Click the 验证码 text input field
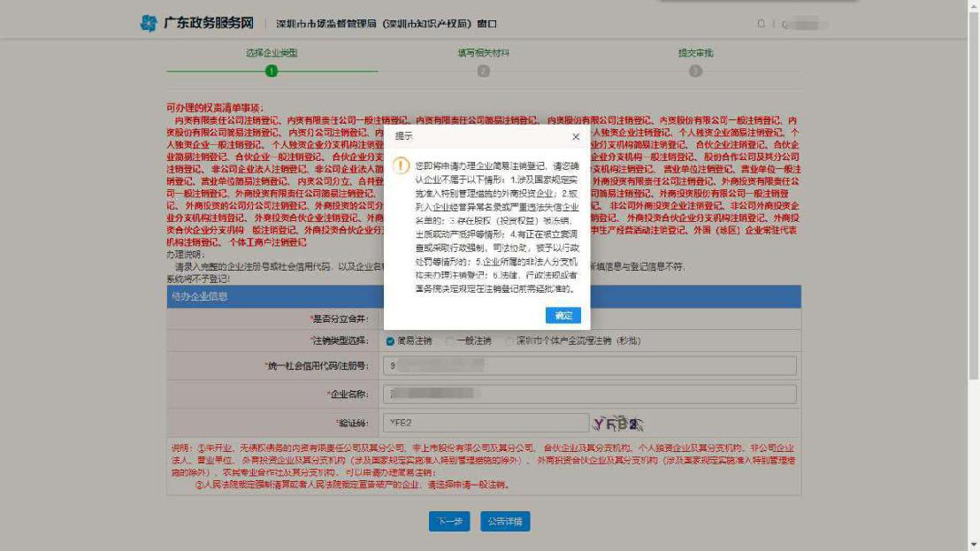 click(486, 423)
